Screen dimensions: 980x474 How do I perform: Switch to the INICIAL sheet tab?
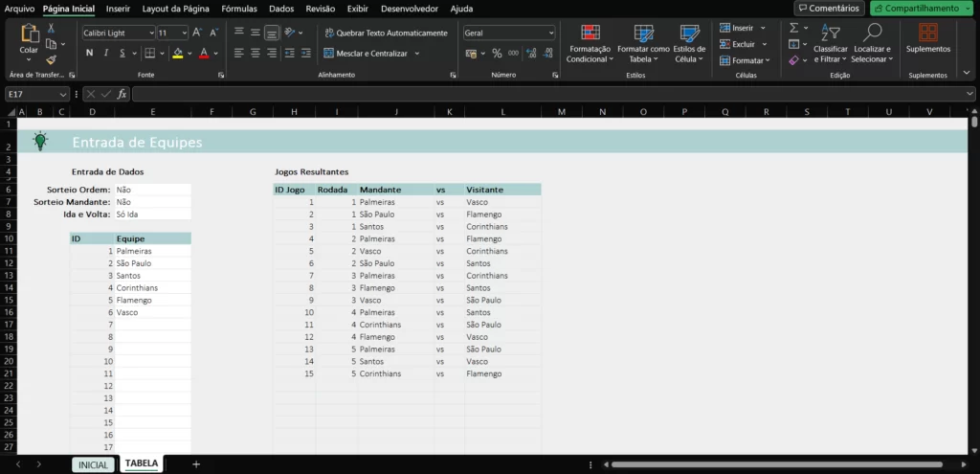94,464
